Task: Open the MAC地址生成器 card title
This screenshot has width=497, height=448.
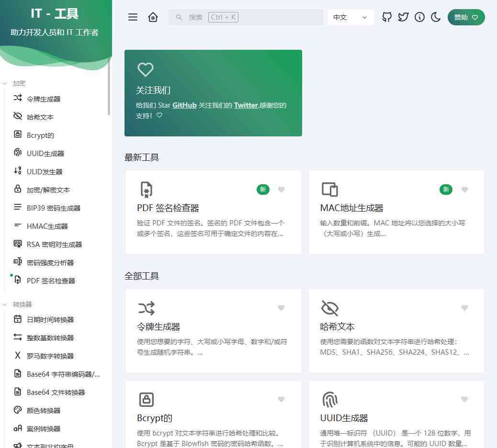Action: click(352, 208)
